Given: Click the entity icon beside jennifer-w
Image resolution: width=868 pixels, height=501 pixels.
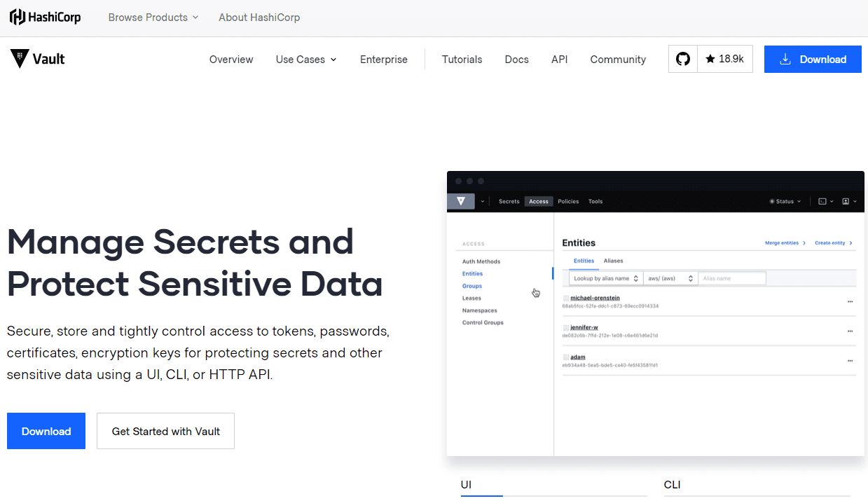Looking at the screenshot, I should [x=566, y=327].
